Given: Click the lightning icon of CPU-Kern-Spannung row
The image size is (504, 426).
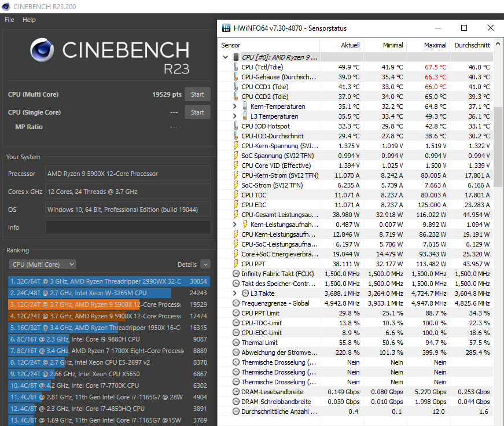Looking at the screenshot, I should point(236,146).
